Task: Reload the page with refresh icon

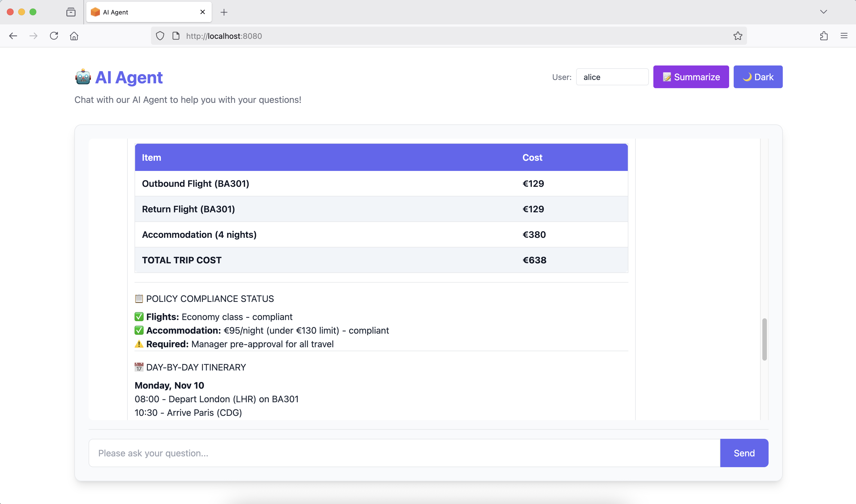Action: (x=54, y=36)
